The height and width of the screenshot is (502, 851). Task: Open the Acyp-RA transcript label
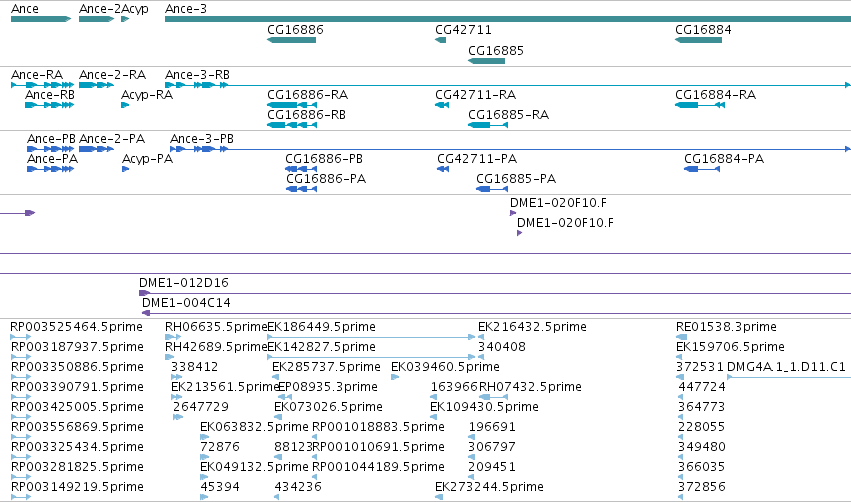pos(147,95)
